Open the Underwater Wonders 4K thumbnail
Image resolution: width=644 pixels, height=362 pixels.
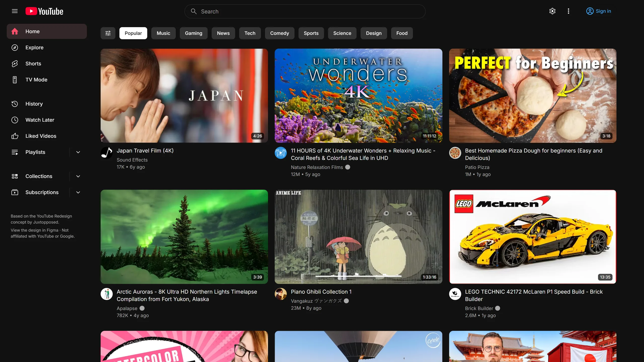[x=358, y=96]
